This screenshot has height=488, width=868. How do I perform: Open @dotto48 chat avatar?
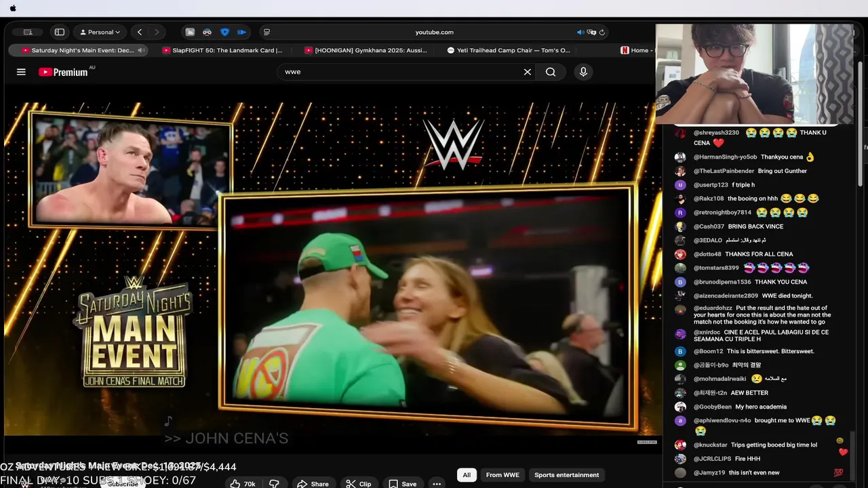(680, 254)
